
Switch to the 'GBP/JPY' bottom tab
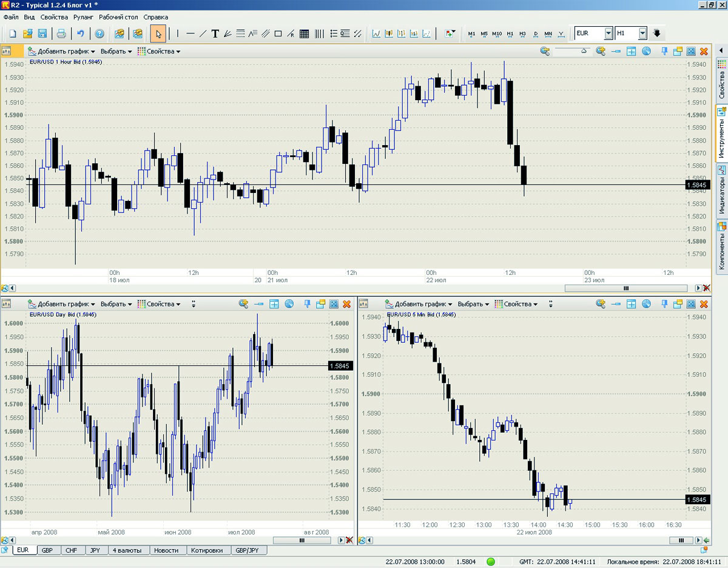click(x=247, y=550)
